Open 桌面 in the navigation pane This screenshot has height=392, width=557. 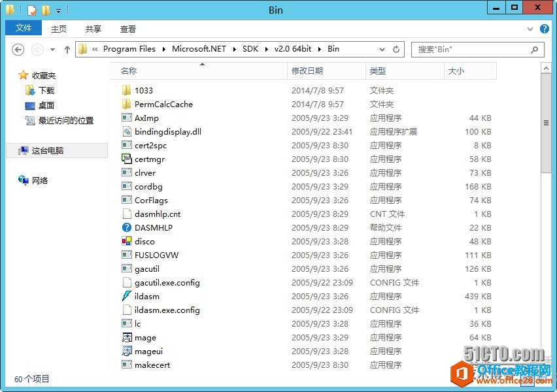[x=46, y=105]
